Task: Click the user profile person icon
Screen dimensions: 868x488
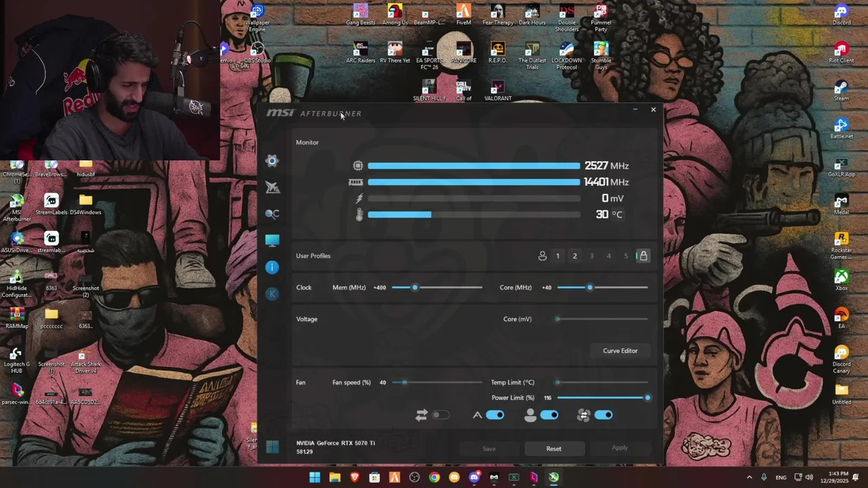Action: (542, 256)
